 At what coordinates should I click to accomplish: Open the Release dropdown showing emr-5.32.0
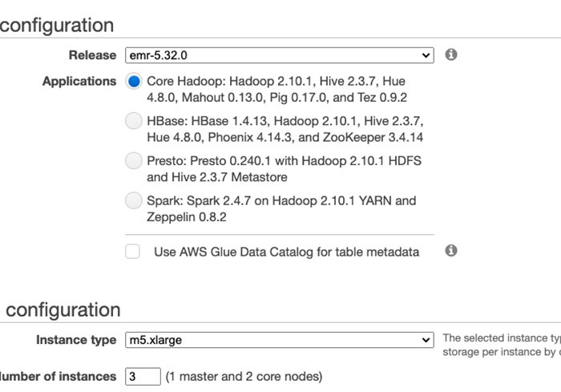pos(279,55)
